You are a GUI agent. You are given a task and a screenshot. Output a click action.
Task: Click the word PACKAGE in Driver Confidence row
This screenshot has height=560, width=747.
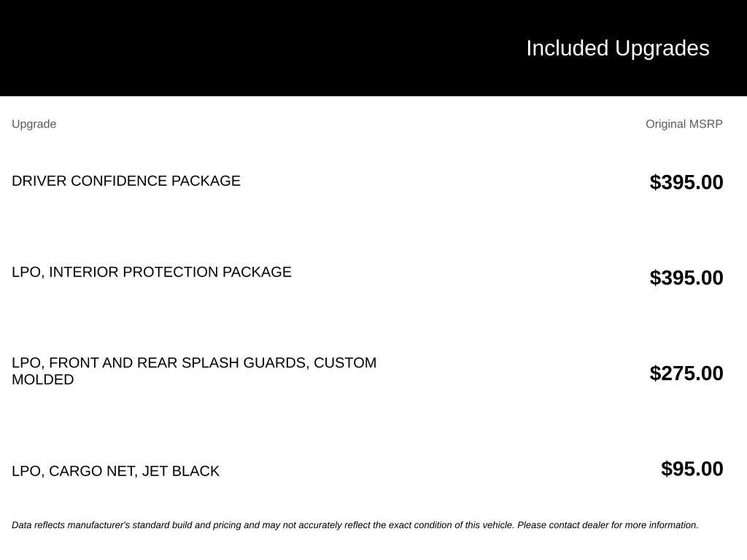(x=206, y=181)
